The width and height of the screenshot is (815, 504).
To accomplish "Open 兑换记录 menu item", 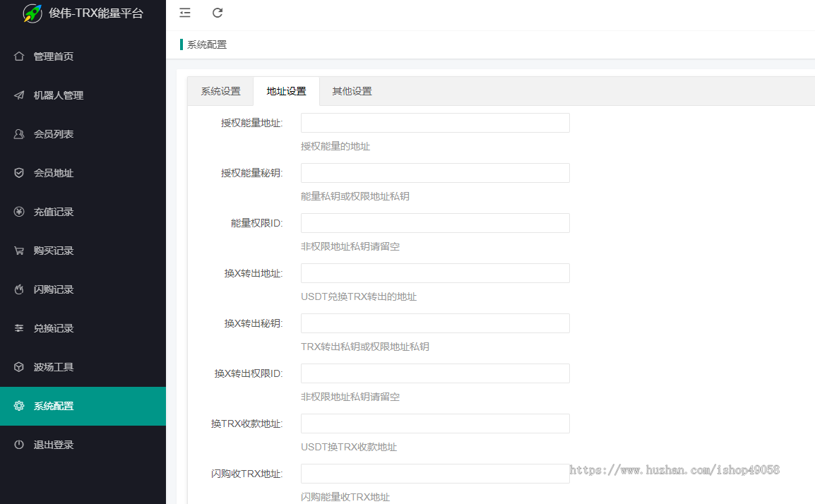I will (x=83, y=328).
